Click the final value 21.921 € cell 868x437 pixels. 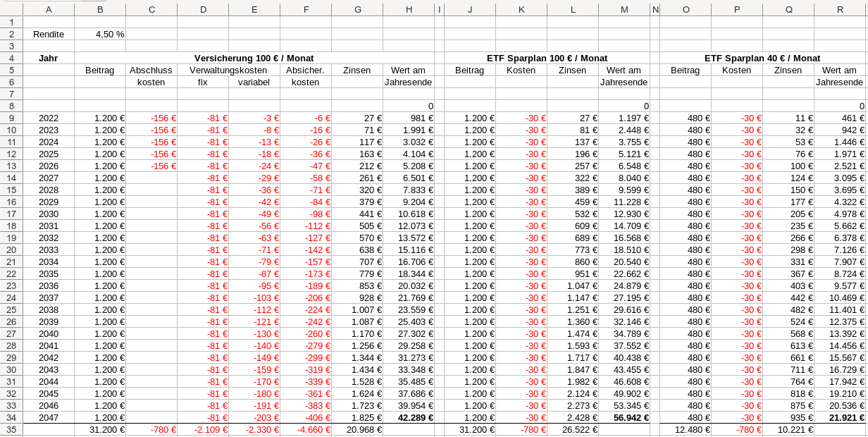[x=840, y=417]
